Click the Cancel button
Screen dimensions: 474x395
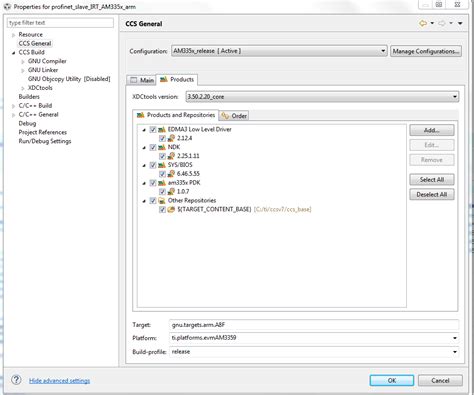tap(440, 380)
